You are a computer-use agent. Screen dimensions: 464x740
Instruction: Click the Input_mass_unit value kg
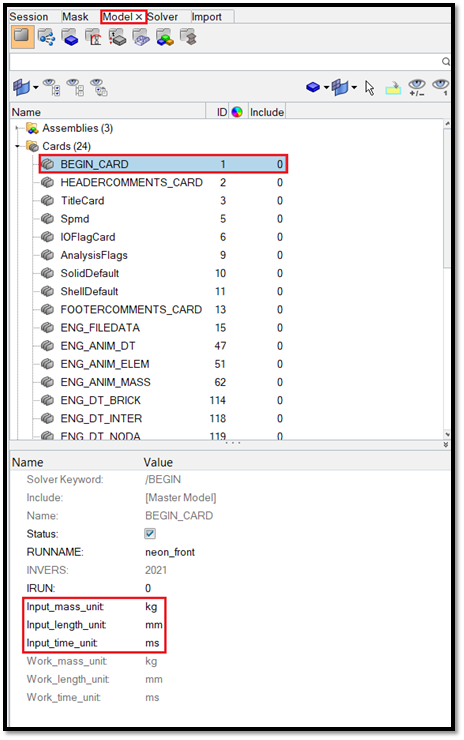[x=151, y=606]
